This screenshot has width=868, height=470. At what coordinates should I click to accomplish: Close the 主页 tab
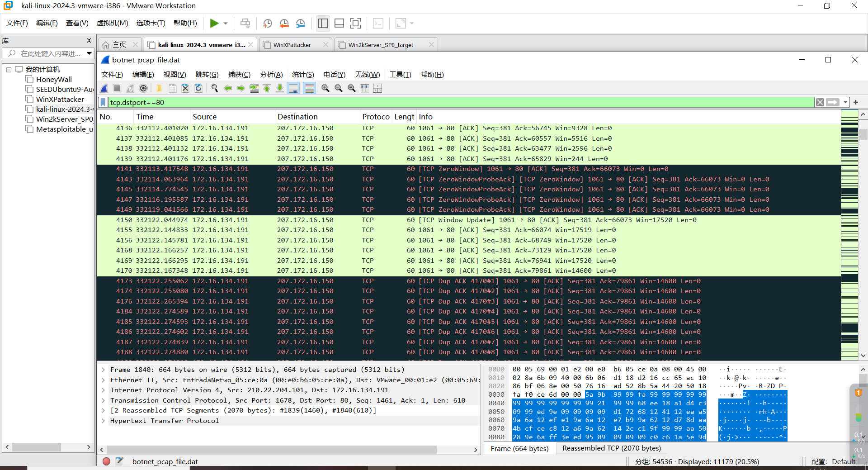point(135,45)
